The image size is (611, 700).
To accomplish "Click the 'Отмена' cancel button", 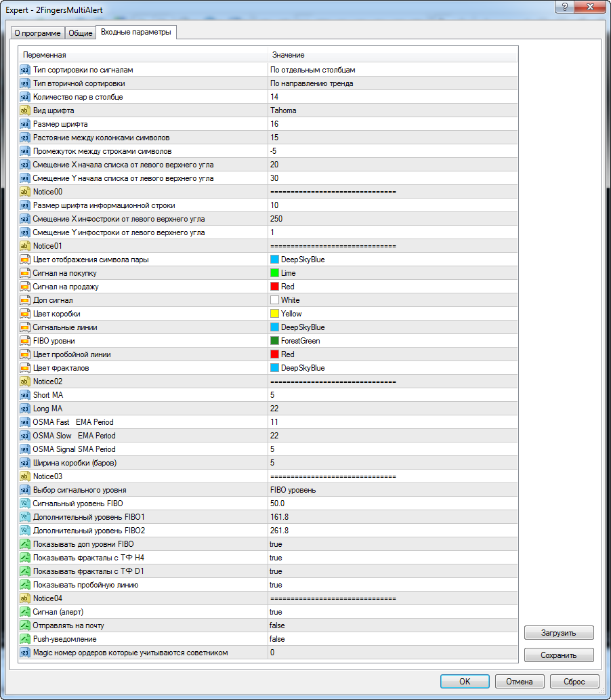I will tap(520, 682).
